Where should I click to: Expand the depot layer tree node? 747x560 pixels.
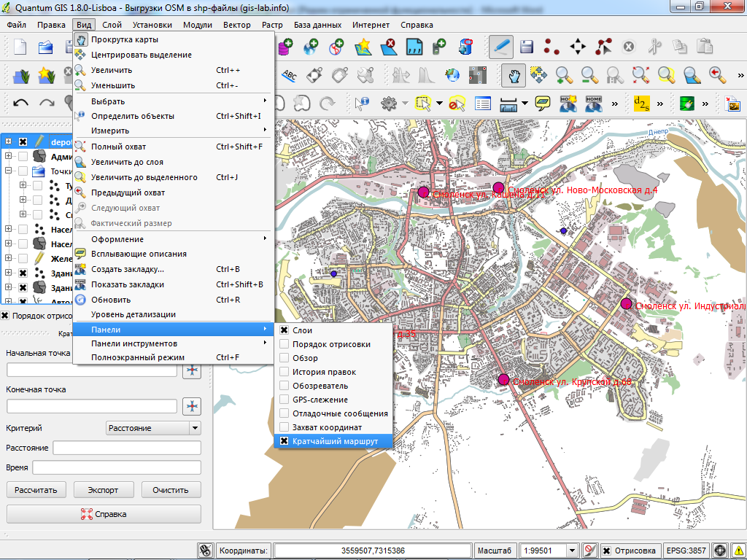pos(8,141)
